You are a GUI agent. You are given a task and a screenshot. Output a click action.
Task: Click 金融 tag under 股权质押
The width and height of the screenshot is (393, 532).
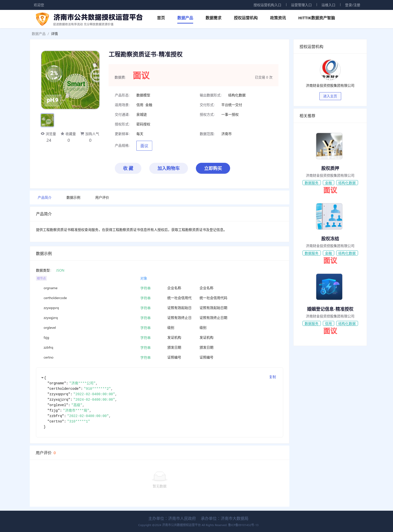(329, 183)
